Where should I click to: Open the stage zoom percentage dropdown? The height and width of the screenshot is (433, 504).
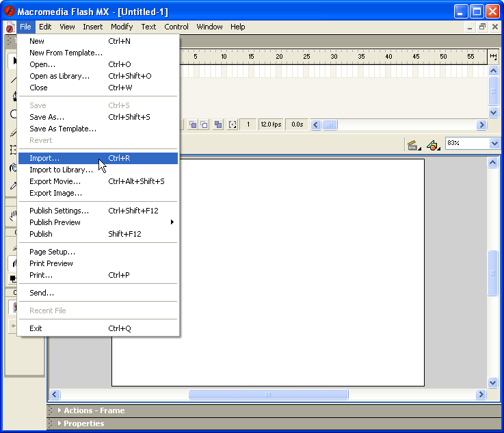pos(494,143)
